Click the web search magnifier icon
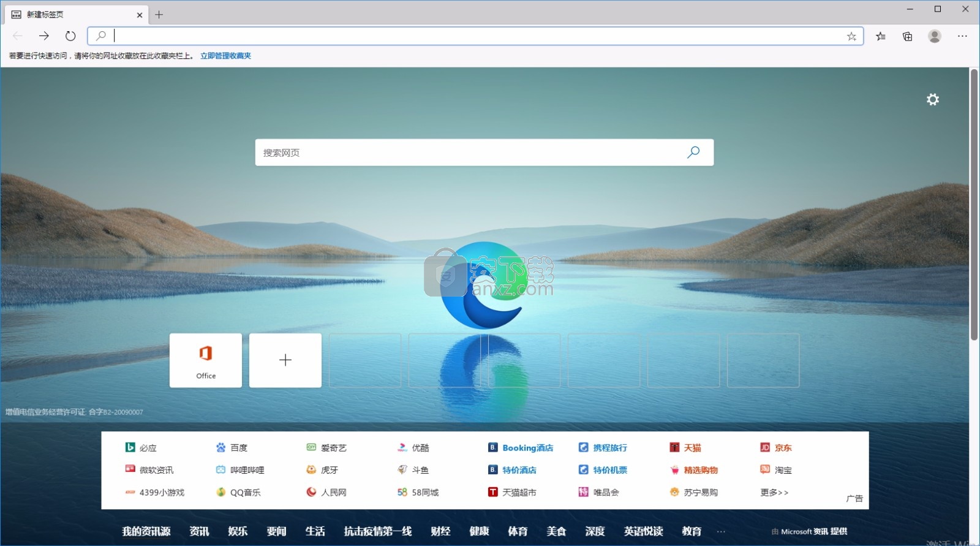The image size is (980, 546). tap(693, 152)
